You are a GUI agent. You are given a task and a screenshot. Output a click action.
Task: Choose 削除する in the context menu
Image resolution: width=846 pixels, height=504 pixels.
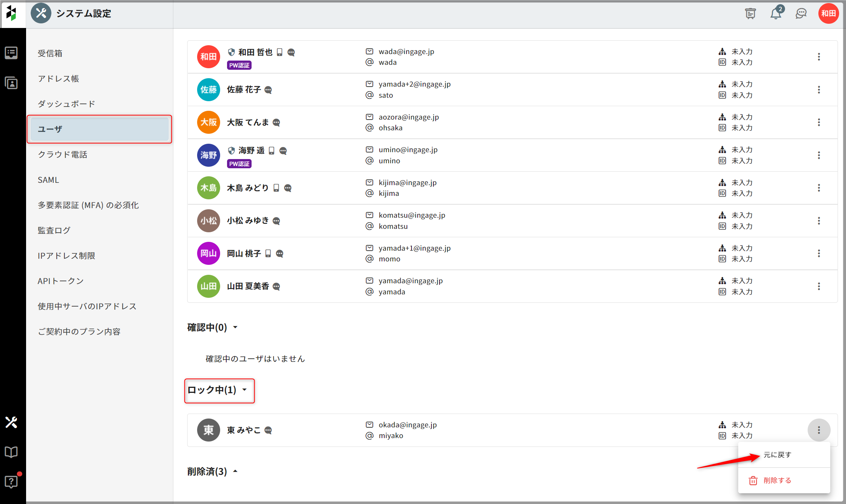tap(777, 480)
